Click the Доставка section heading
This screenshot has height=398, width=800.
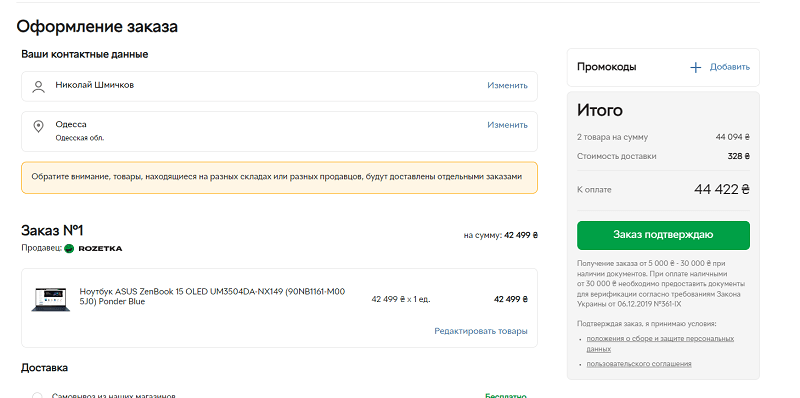[x=44, y=368]
